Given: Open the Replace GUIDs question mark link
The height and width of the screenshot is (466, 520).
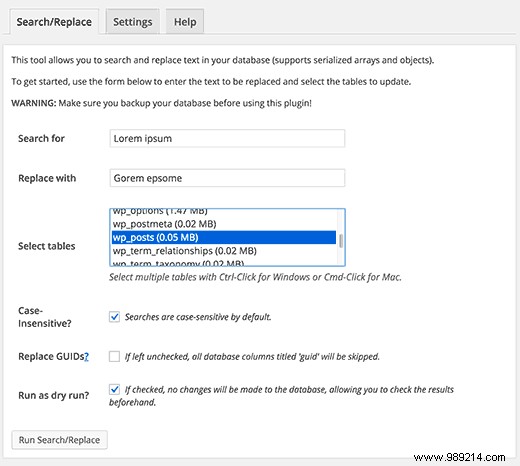Looking at the screenshot, I should (x=86, y=357).
